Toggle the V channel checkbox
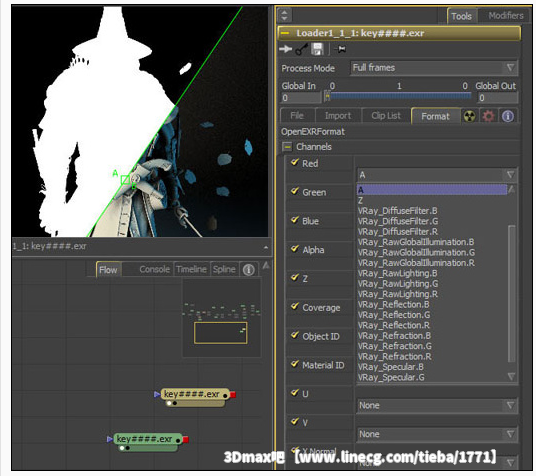 coord(294,421)
